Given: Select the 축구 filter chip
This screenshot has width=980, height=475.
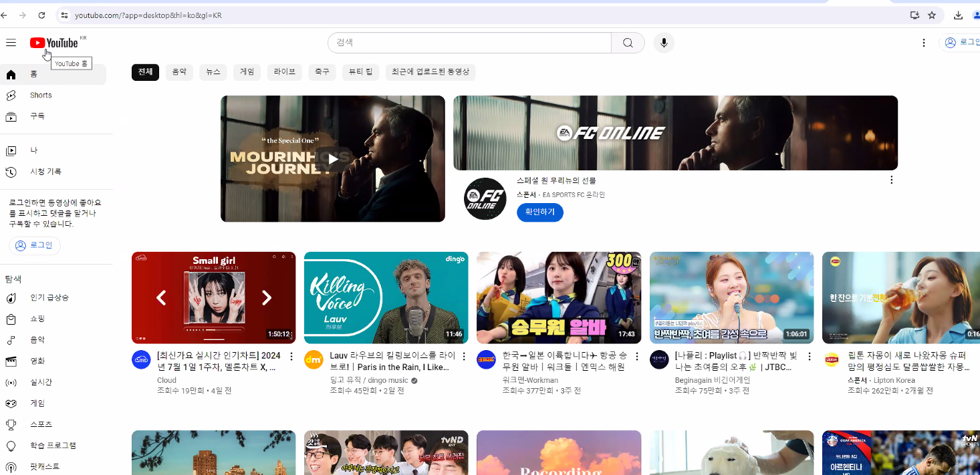Looking at the screenshot, I should pos(322,72).
